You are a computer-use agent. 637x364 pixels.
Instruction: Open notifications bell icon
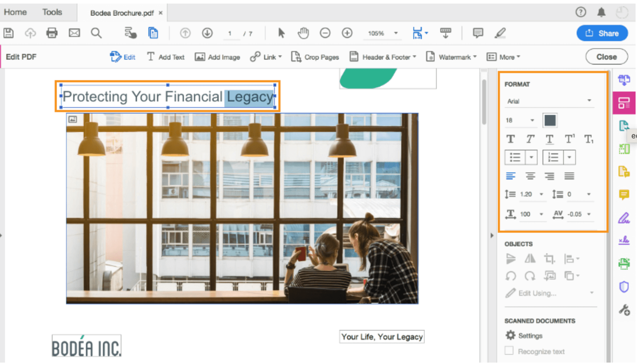601,12
